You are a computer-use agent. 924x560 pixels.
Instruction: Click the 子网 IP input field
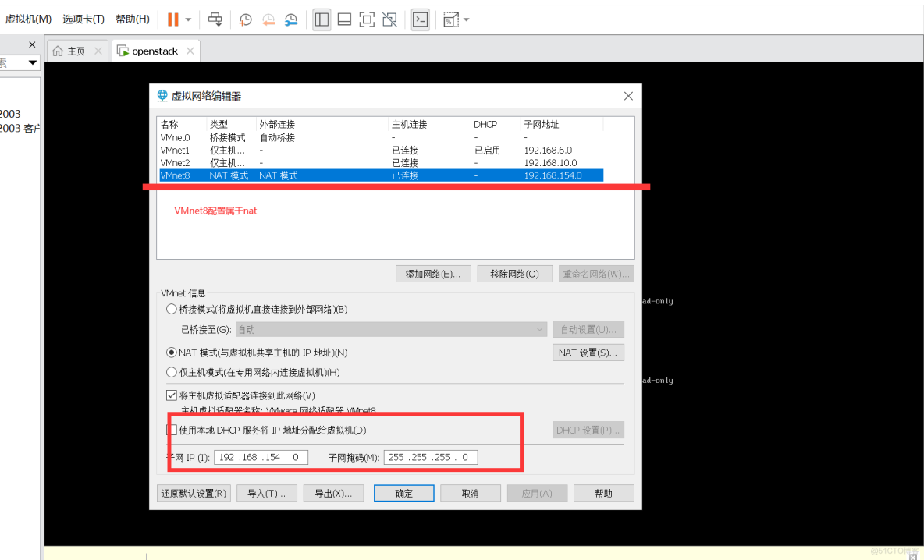pyautogui.click(x=261, y=457)
